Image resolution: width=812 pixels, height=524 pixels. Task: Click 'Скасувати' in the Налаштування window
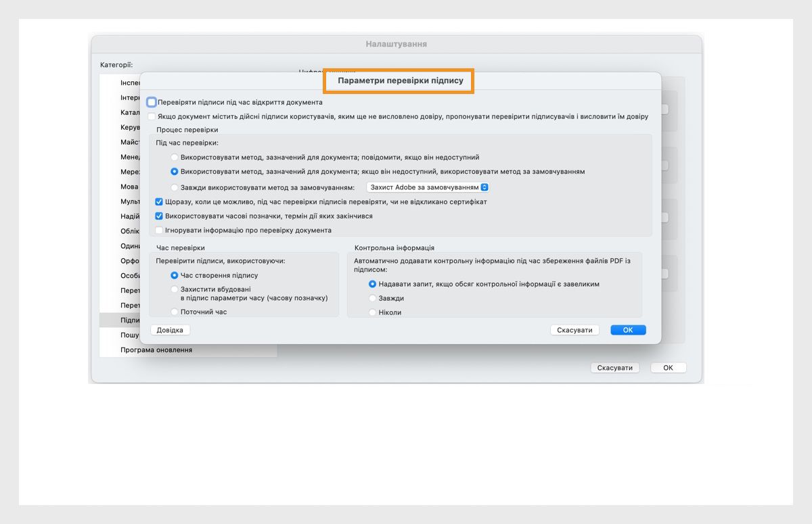point(615,368)
